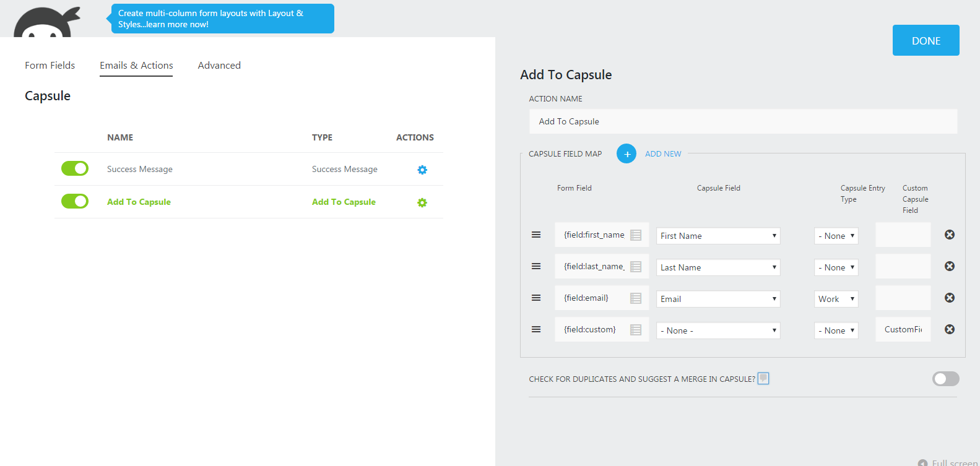The width and height of the screenshot is (980, 466).
Task: Click help icon next to duplicates check label
Action: coord(763,378)
